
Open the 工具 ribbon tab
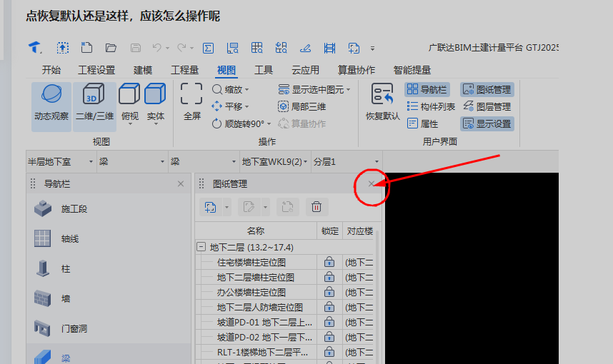(264, 70)
